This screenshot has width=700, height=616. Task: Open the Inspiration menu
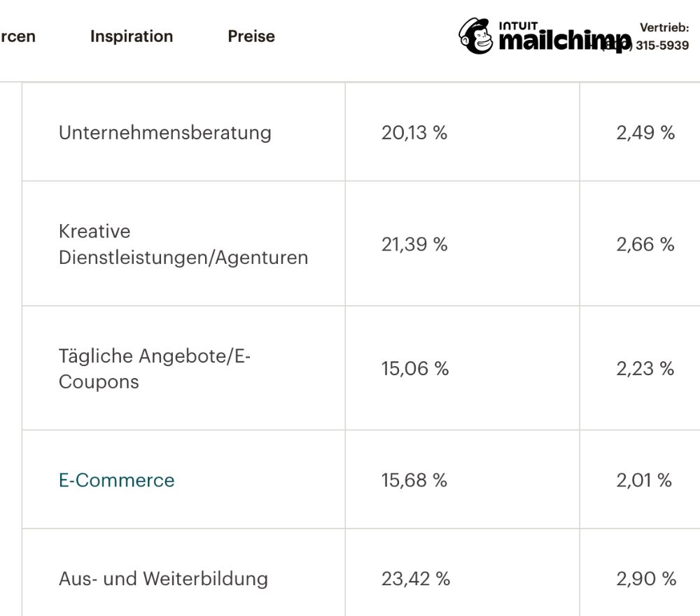(132, 36)
